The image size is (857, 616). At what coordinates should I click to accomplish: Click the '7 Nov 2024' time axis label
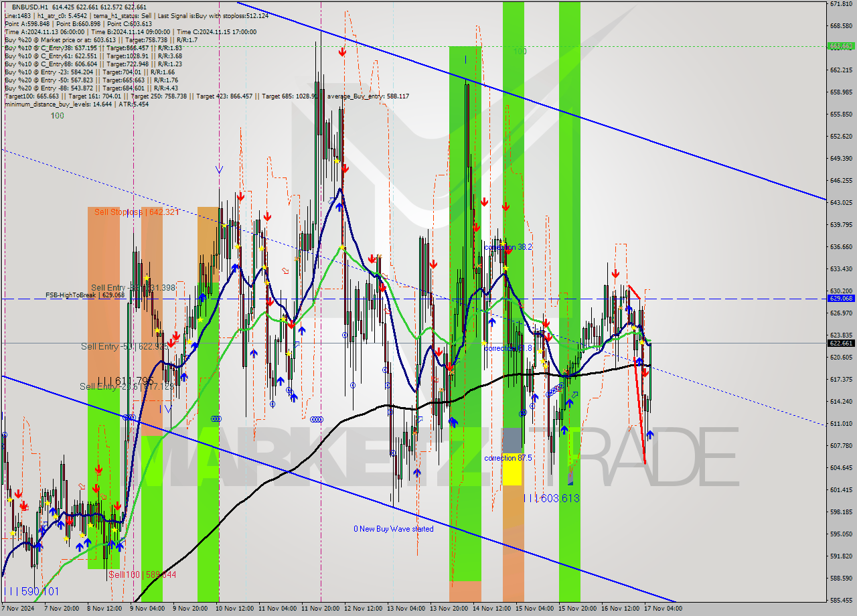(x=19, y=609)
